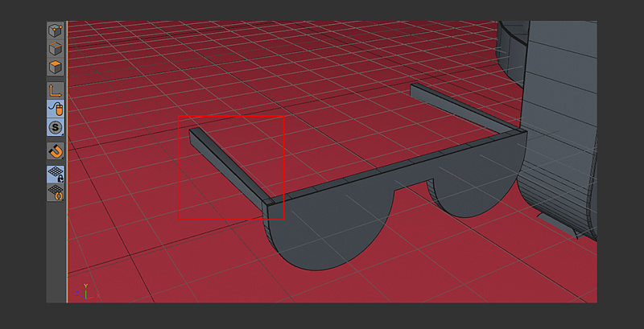Toggle Locked Workplane grid icon

click(x=56, y=174)
